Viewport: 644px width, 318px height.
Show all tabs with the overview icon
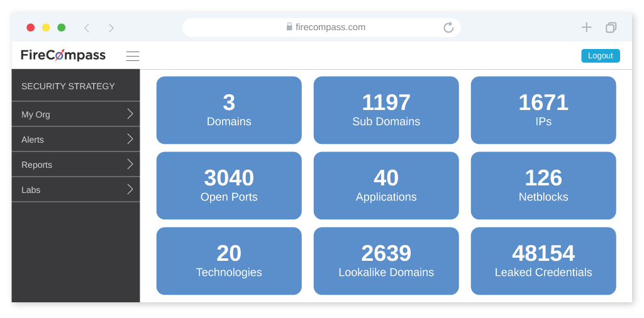(611, 28)
